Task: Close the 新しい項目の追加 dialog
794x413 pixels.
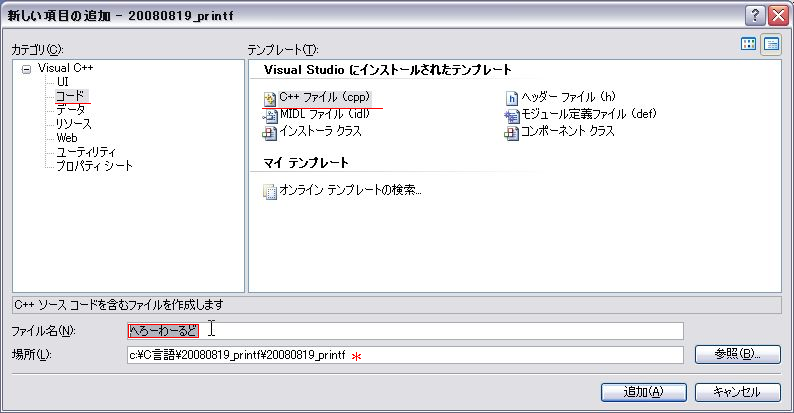Action: 778,16
